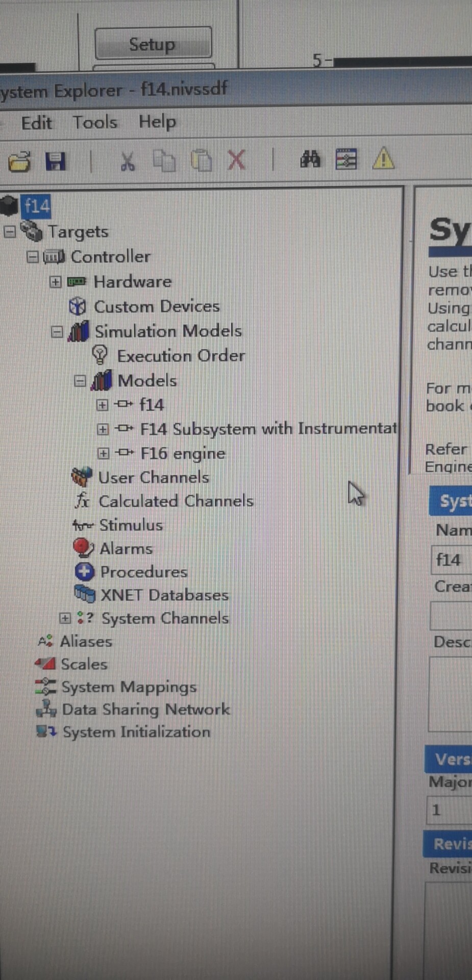Select the Alarms label
Screen dimensions: 472x980
click(x=126, y=549)
